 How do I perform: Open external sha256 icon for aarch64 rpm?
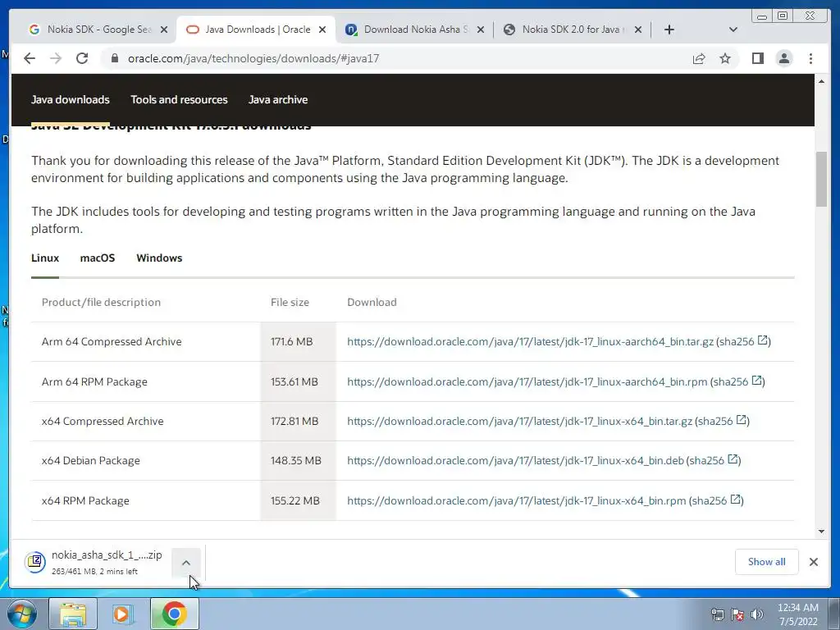point(756,381)
